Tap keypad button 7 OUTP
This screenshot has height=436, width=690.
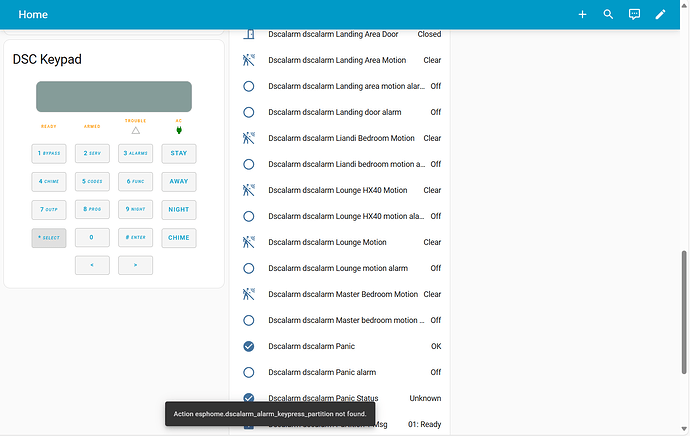coord(49,209)
